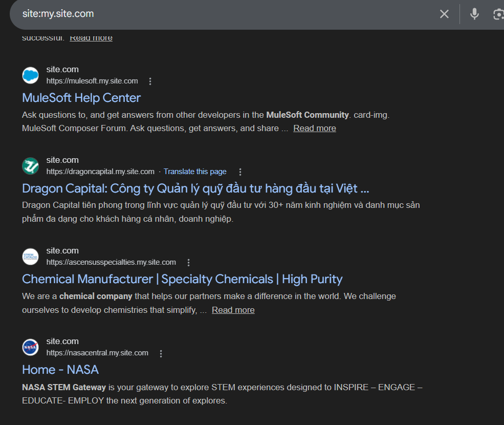Click the https://nasacentral.my.site.com URL text
Viewport: 504px width, 425px height.
pos(97,353)
